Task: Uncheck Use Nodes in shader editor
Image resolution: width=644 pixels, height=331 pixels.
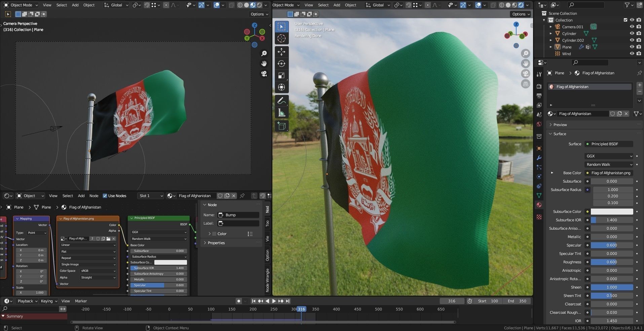Action: (105, 195)
